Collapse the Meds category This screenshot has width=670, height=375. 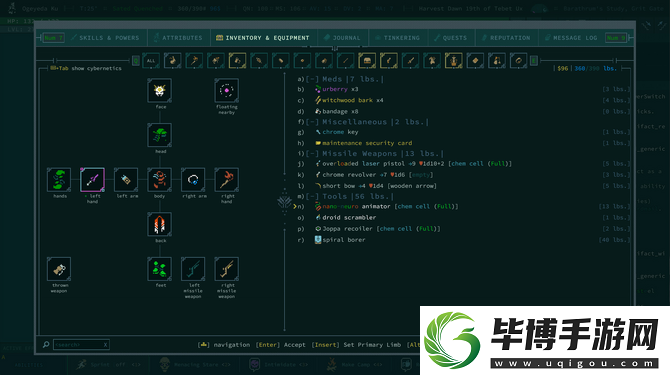pos(312,79)
